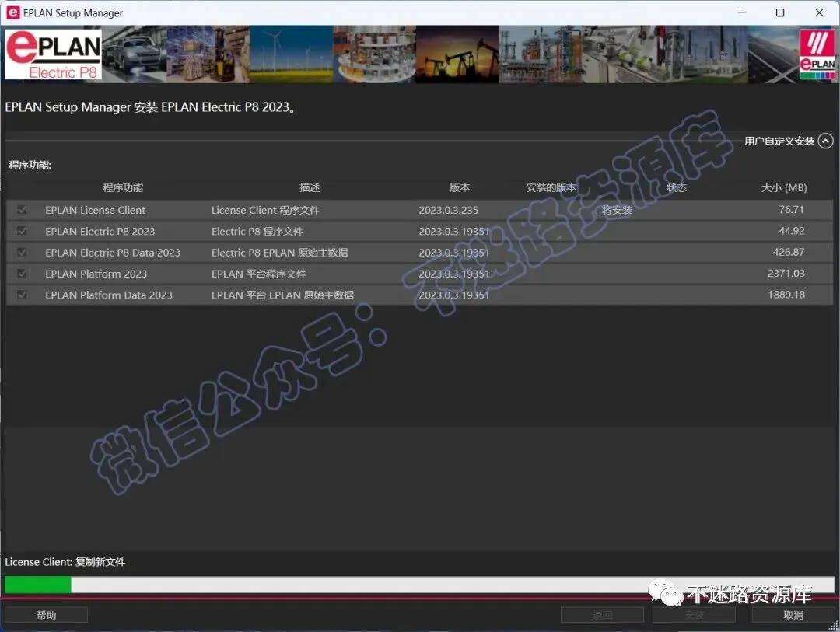Toggle the EPLAN Platform Data 2023 checkbox
This screenshot has height=632, width=840.
point(22,294)
